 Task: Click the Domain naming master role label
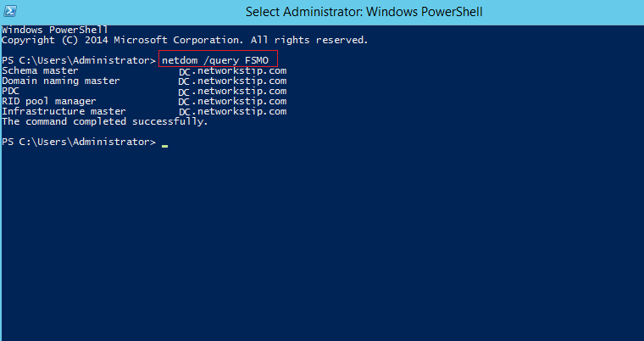(60, 81)
